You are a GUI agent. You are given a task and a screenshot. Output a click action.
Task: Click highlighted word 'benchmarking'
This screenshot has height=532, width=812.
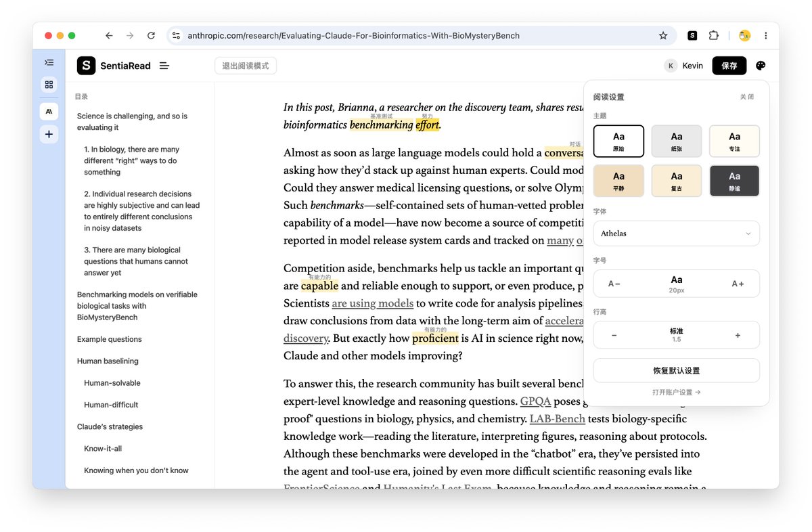click(x=381, y=125)
